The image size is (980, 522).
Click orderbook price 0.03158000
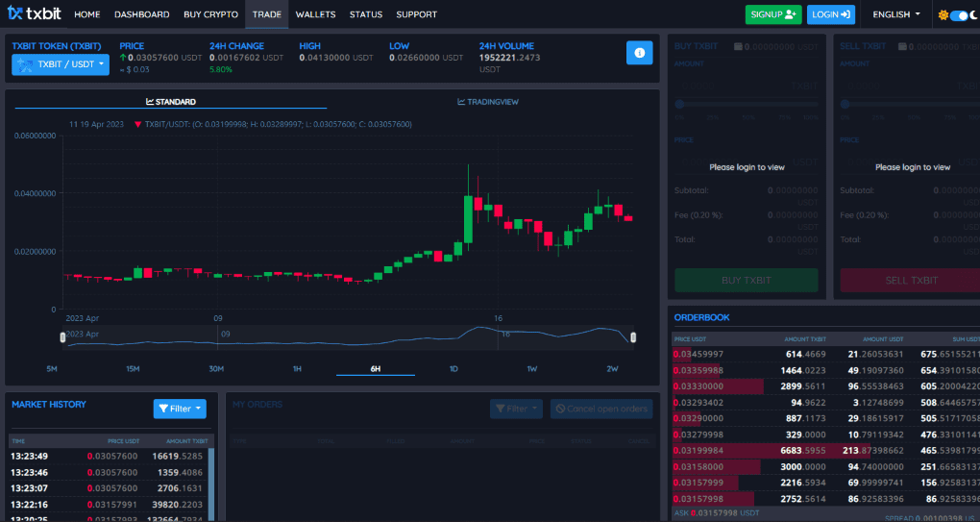pos(698,467)
